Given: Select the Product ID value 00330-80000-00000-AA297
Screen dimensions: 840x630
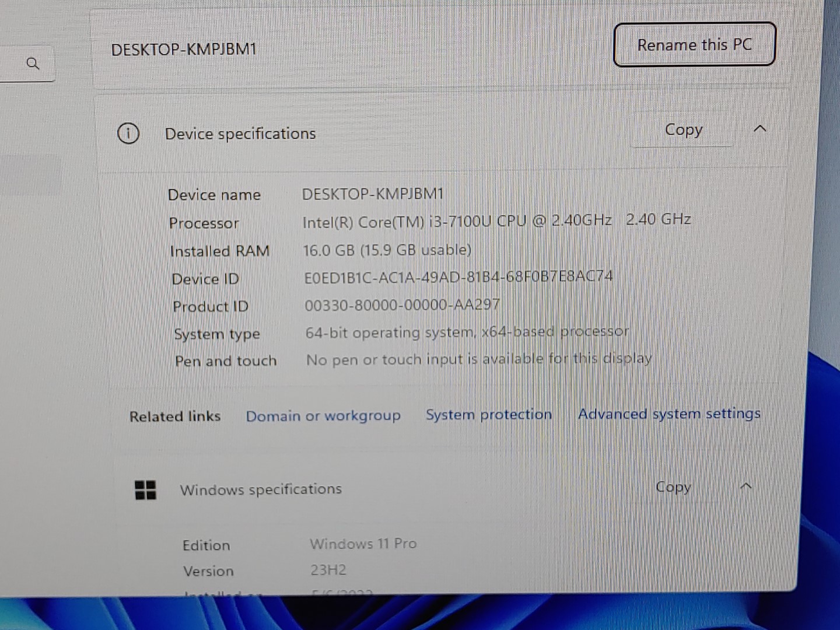Looking at the screenshot, I should click(x=402, y=304).
